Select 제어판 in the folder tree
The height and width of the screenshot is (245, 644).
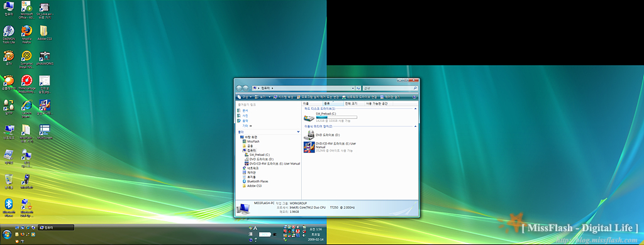[249, 172]
